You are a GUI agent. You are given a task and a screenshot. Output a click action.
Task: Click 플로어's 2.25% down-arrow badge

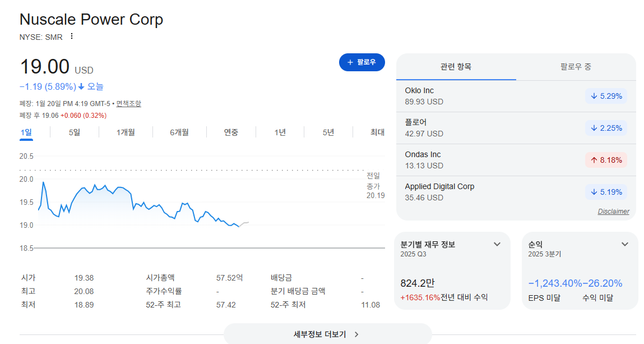606,129
